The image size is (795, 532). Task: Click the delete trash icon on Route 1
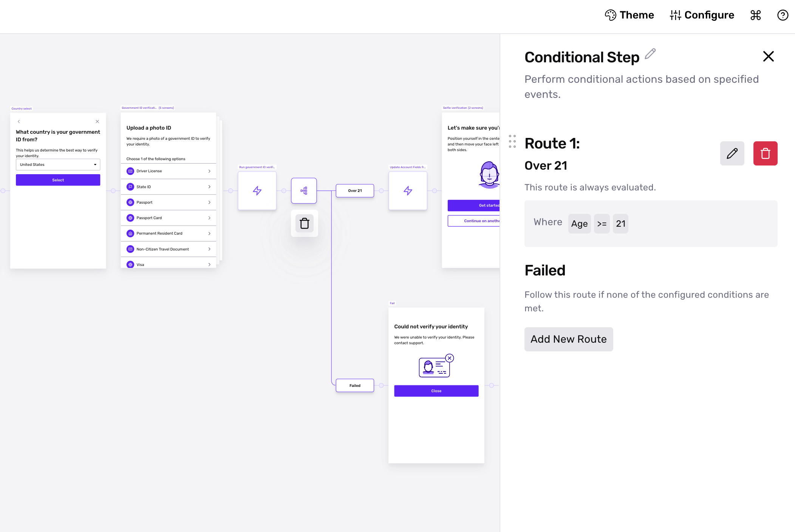[765, 153]
